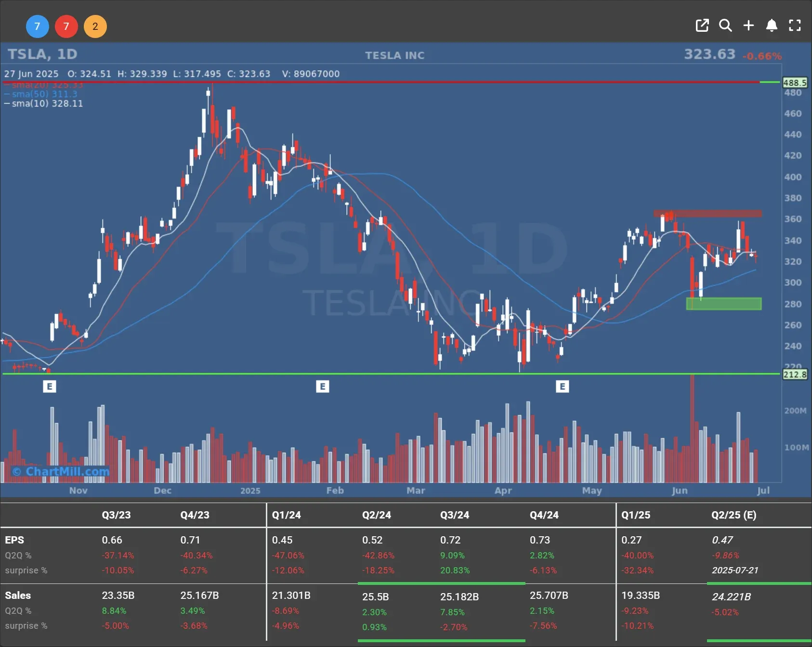Click the earnings date 2025-07-21
Viewport: 812px width, 647px height.
point(735,570)
